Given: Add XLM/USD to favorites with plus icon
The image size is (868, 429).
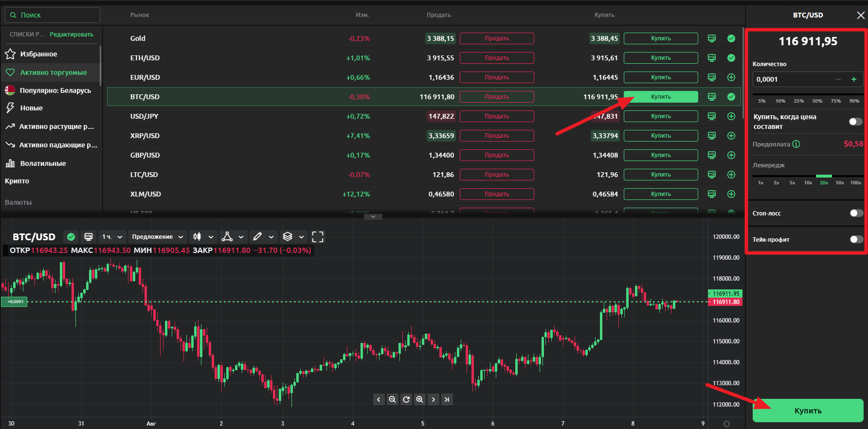Looking at the screenshot, I should point(731,194).
